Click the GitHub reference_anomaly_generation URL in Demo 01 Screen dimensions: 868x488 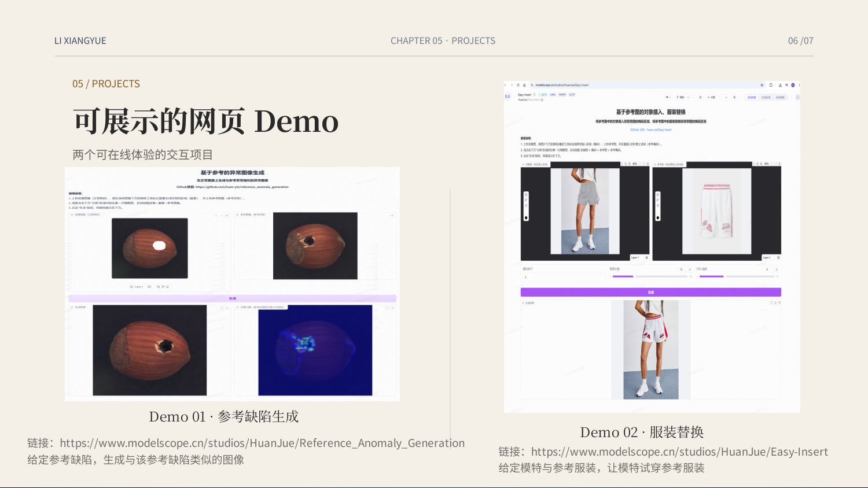point(242,187)
